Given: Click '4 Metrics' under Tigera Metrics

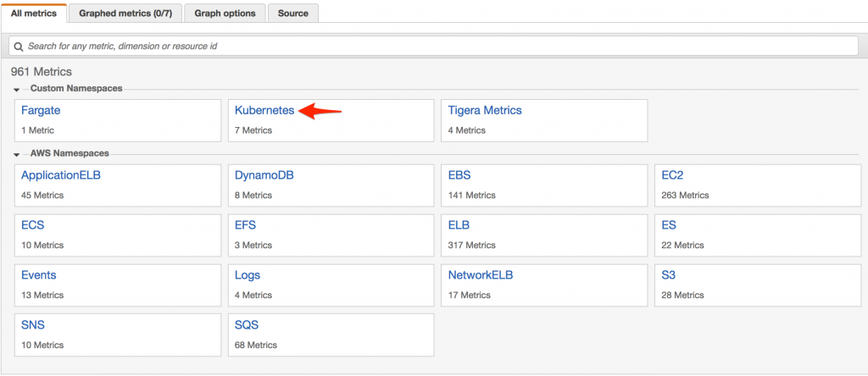Looking at the screenshot, I should coord(467,130).
